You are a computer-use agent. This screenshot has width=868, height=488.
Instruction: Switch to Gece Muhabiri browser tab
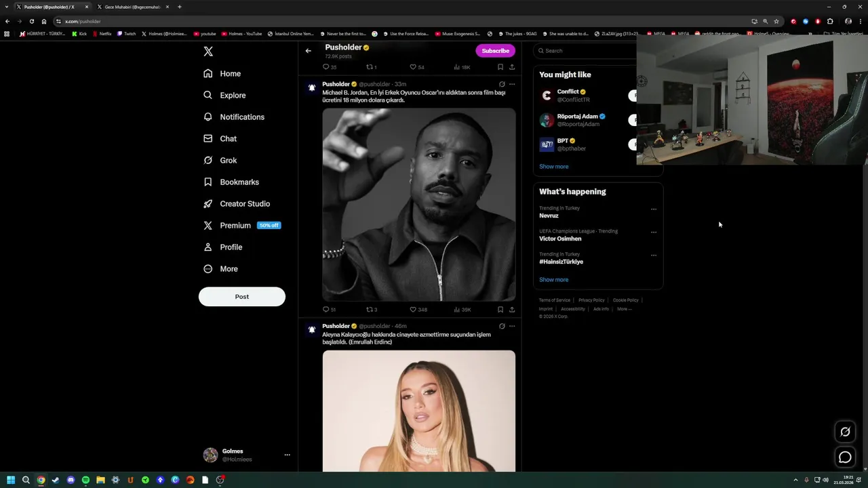133,7
